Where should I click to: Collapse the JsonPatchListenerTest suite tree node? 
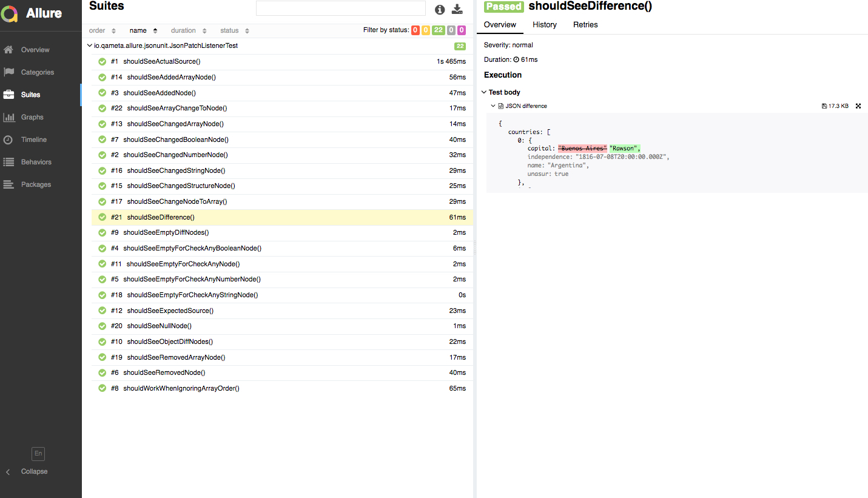pos(90,46)
